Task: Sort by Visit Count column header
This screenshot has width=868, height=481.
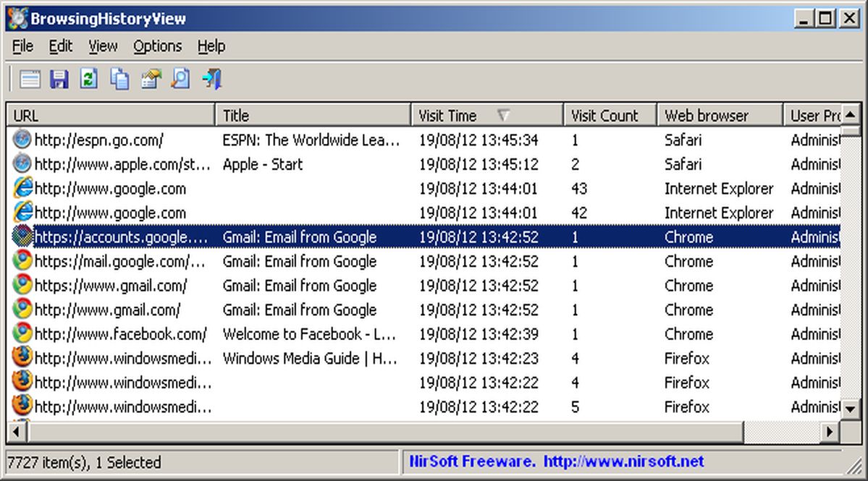Action: (610, 116)
